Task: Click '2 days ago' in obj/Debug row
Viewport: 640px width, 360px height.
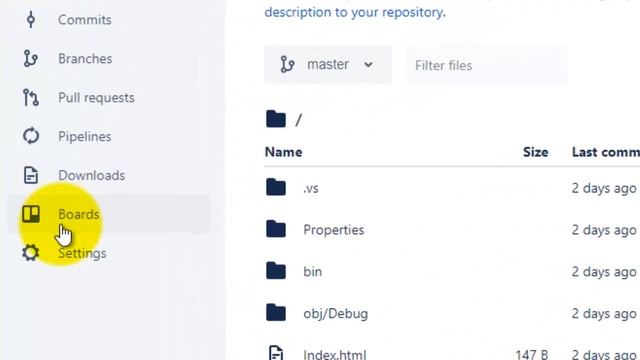Action: 604,313
